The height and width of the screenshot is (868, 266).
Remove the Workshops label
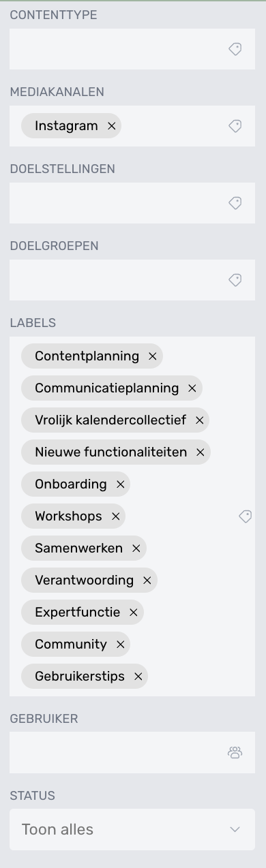click(x=115, y=516)
